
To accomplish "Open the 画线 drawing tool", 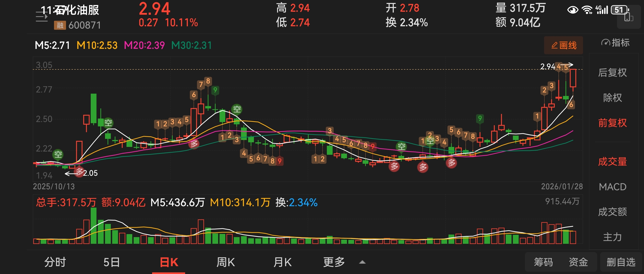I will coord(563,45).
